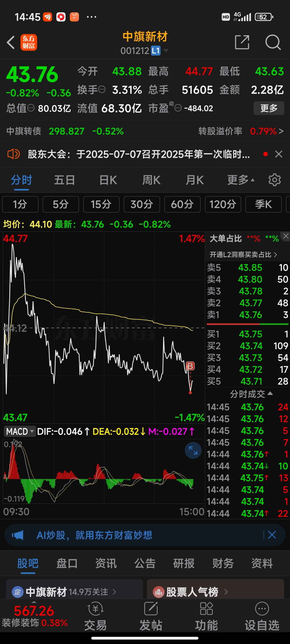Open the 资讯 tab
This screenshot has width=290, height=644.
coord(106,563)
